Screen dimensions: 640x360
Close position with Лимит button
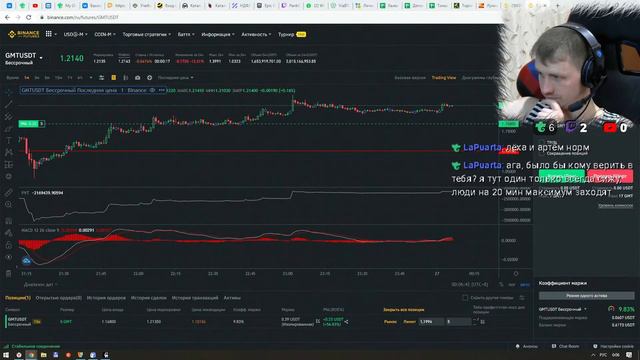pos(409,322)
